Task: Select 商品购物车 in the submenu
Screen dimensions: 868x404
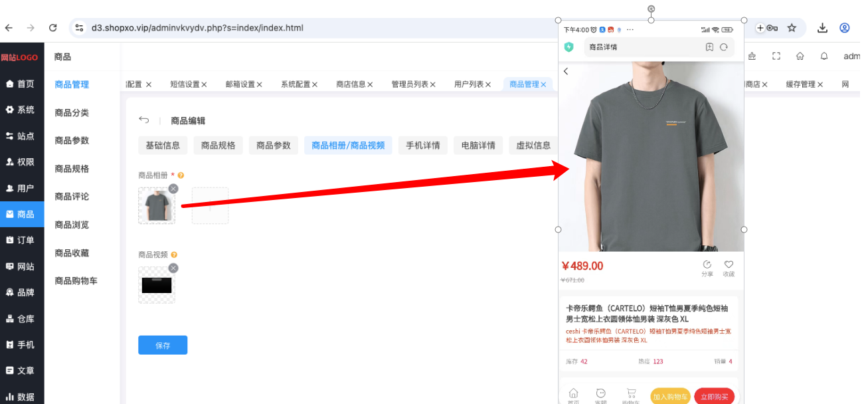Action: coord(76,280)
